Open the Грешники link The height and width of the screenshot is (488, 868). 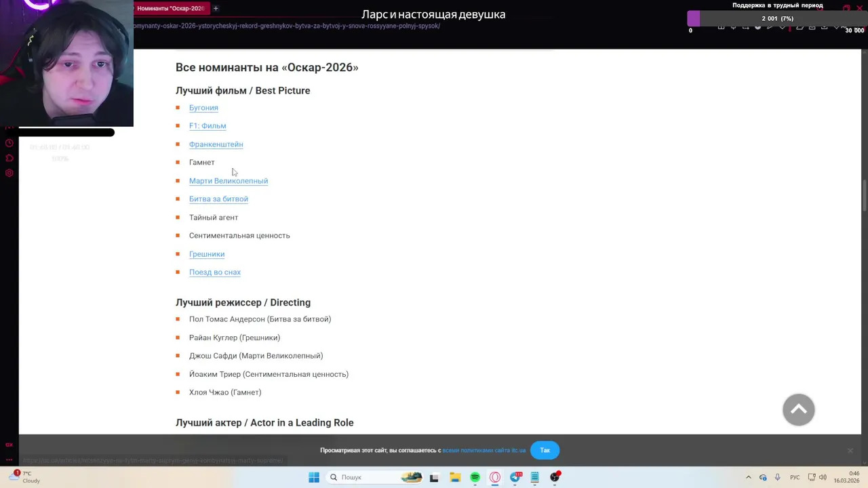tap(207, 254)
